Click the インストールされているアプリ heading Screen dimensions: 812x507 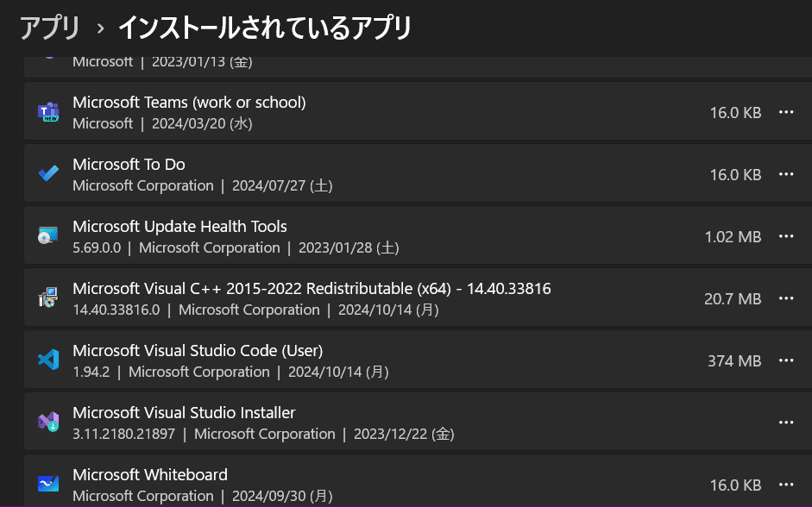pos(265,28)
